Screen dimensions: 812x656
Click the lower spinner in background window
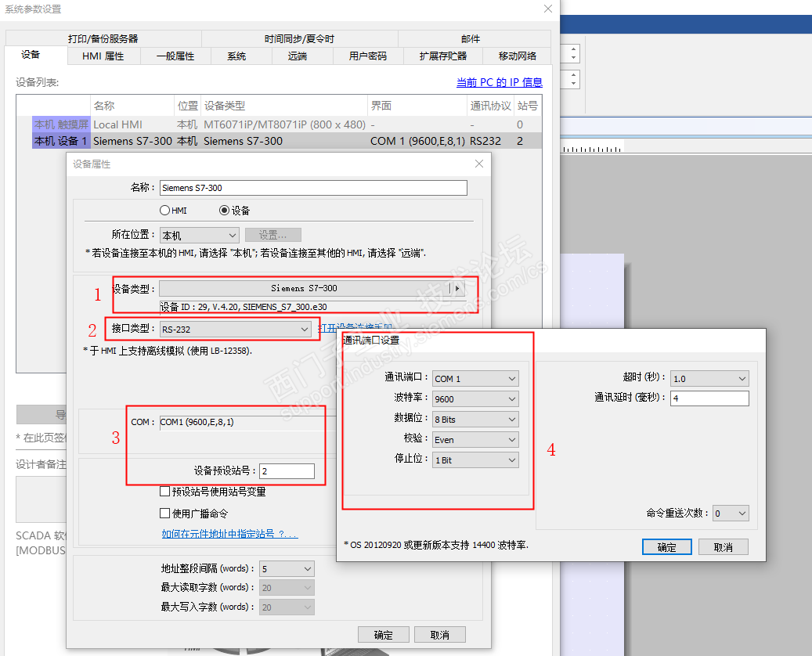[573, 79]
